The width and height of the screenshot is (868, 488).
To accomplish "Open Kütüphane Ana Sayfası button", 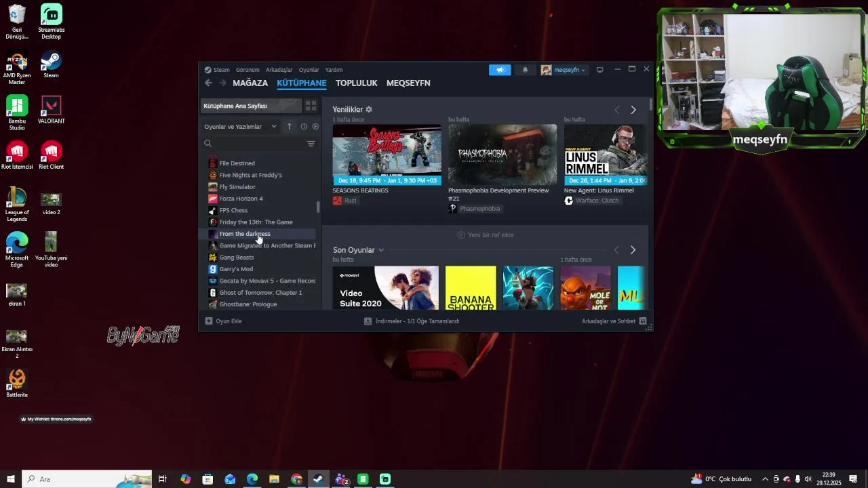I will click(251, 106).
